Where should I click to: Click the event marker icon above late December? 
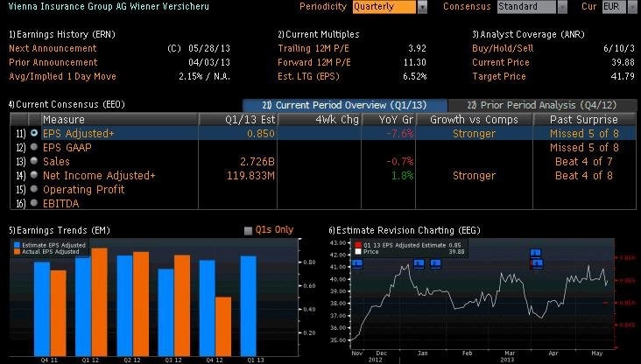[419, 264]
